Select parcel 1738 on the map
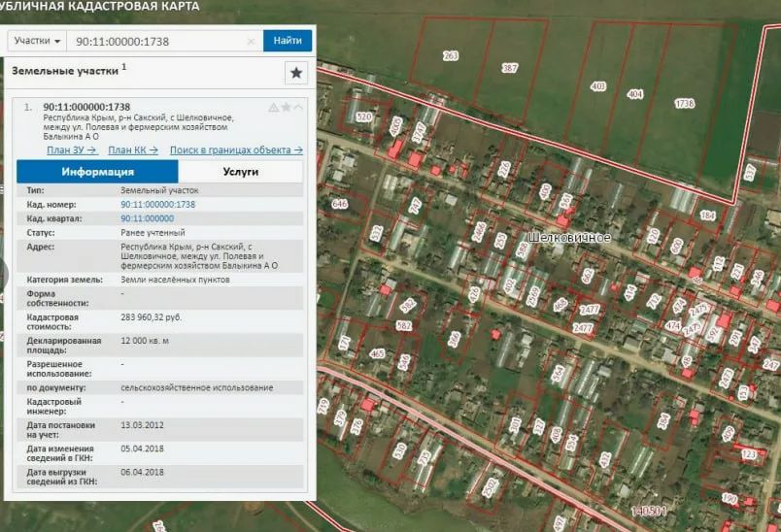Image resolution: width=781 pixels, height=532 pixels. [684, 103]
